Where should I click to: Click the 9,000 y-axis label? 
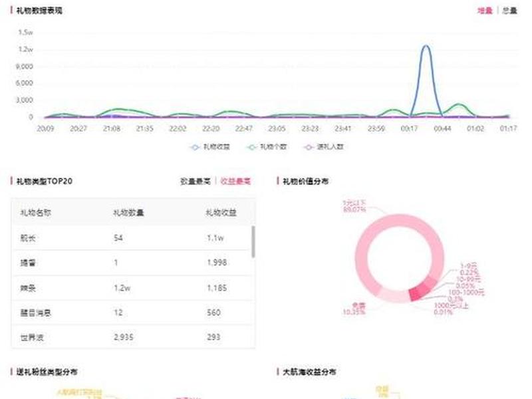coord(24,66)
